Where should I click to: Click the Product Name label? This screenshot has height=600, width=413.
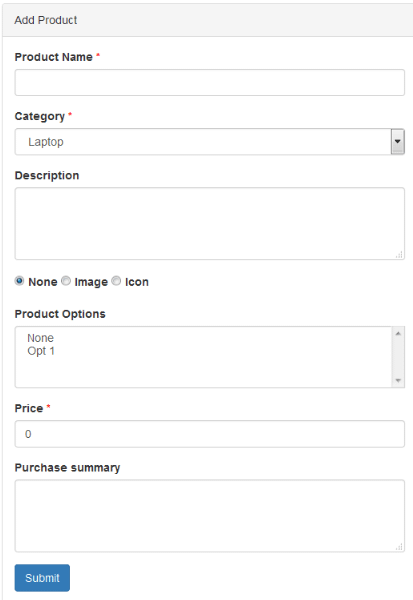[x=54, y=57]
